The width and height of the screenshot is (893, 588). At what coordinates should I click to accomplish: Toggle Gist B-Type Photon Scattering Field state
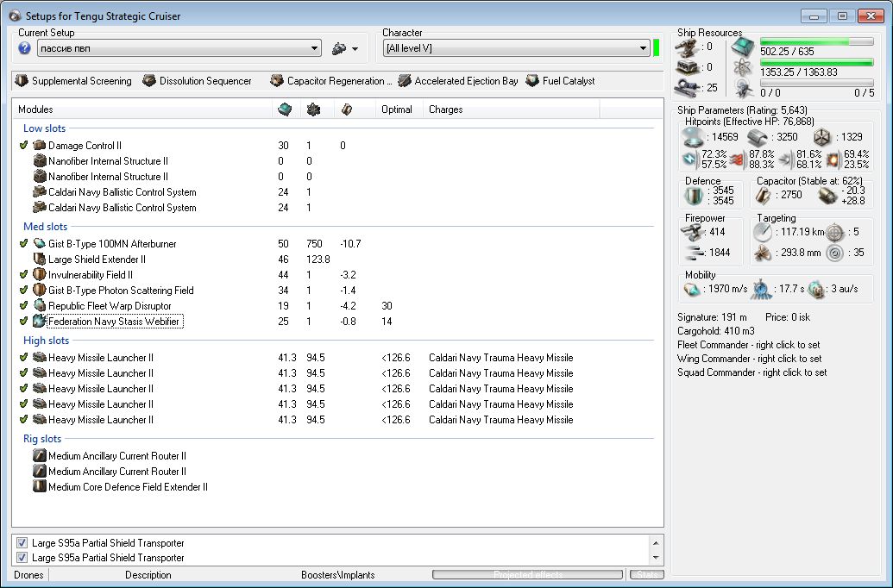click(23, 290)
